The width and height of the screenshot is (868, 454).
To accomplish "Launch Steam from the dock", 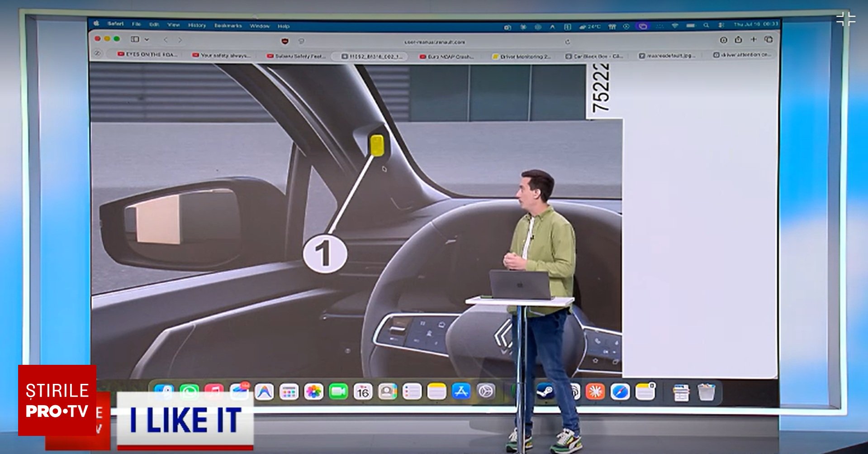I will [x=545, y=392].
